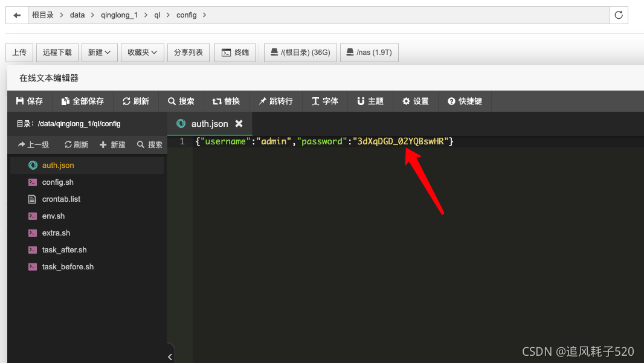Place cursor in the "admin" username value
Image resolution: width=644 pixels, height=363 pixels.
pos(274,141)
